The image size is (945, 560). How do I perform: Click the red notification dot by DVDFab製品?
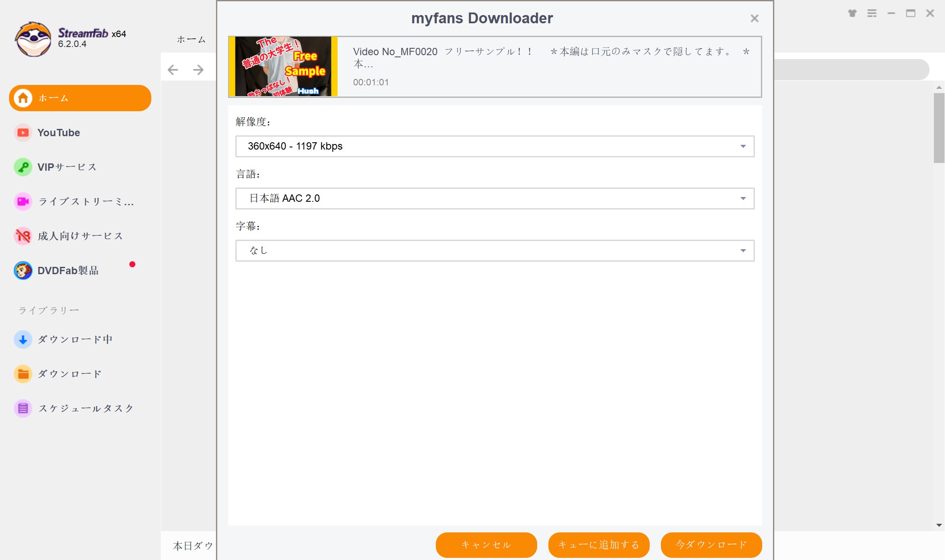pyautogui.click(x=132, y=264)
